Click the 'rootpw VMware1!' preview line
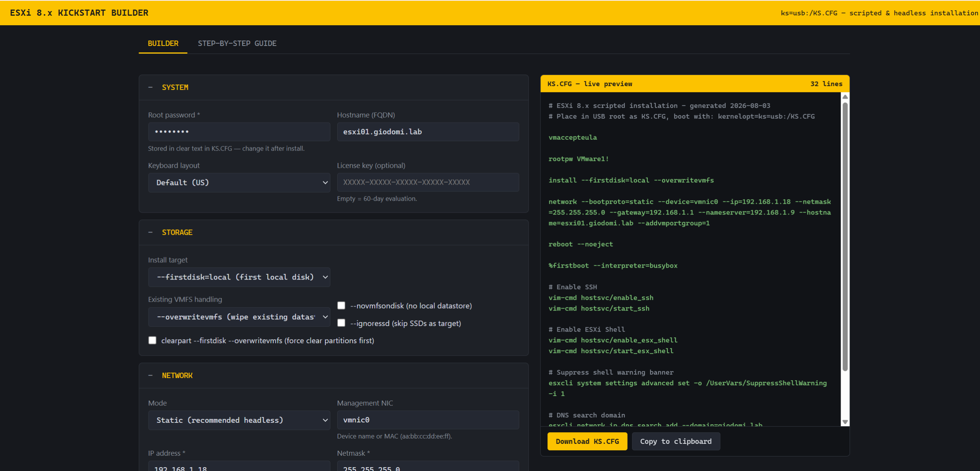 [578, 159]
